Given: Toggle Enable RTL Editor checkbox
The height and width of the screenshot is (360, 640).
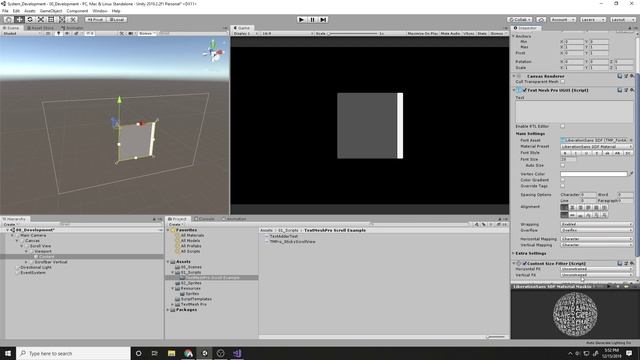Looking at the screenshot, I should [x=562, y=126].
